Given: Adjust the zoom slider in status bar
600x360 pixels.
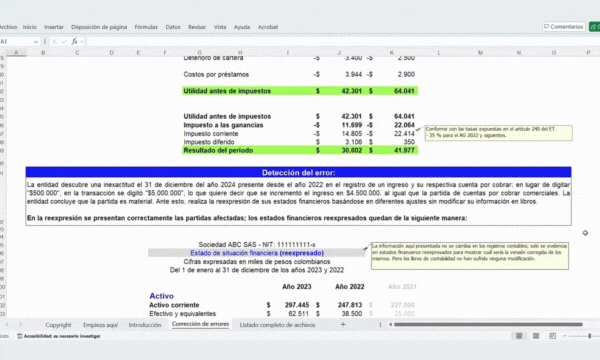Looking at the screenshot, I should [590, 336].
